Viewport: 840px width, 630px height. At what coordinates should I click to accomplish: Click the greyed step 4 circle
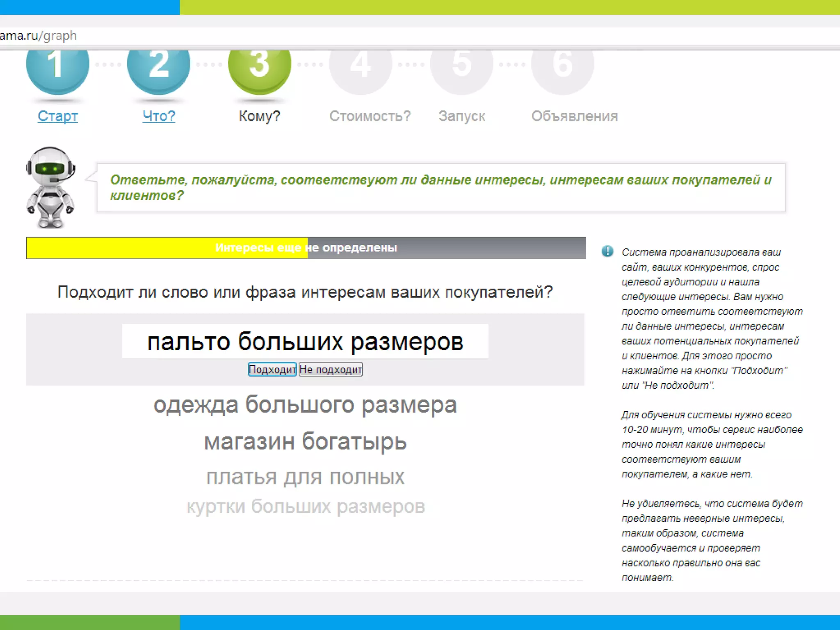(x=360, y=70)
